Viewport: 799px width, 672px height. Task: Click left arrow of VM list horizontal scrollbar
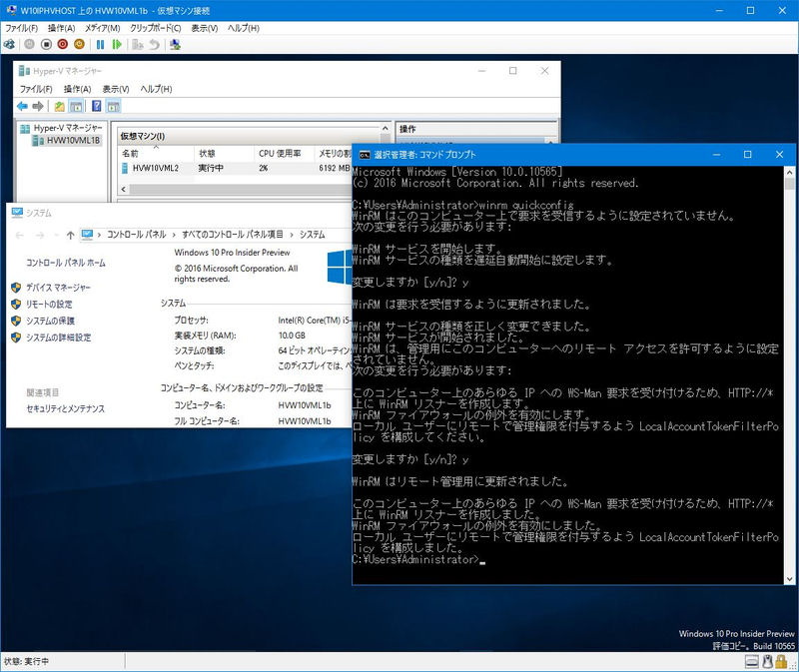click(123, 189)
